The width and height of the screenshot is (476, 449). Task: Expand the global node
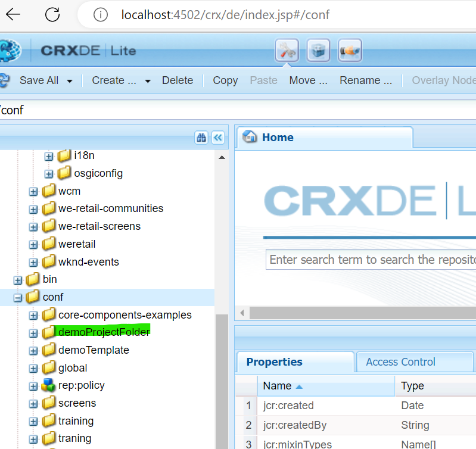tap(33, 369)
